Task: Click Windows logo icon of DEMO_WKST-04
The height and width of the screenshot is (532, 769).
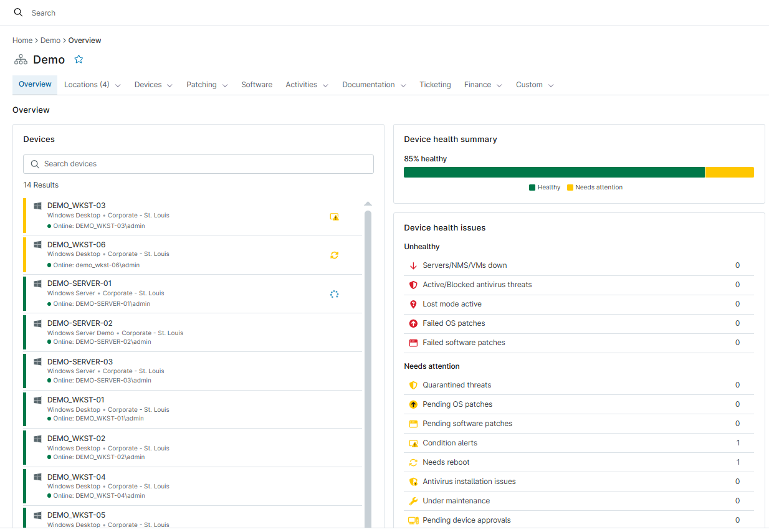Action: click(x=37, y=477)
